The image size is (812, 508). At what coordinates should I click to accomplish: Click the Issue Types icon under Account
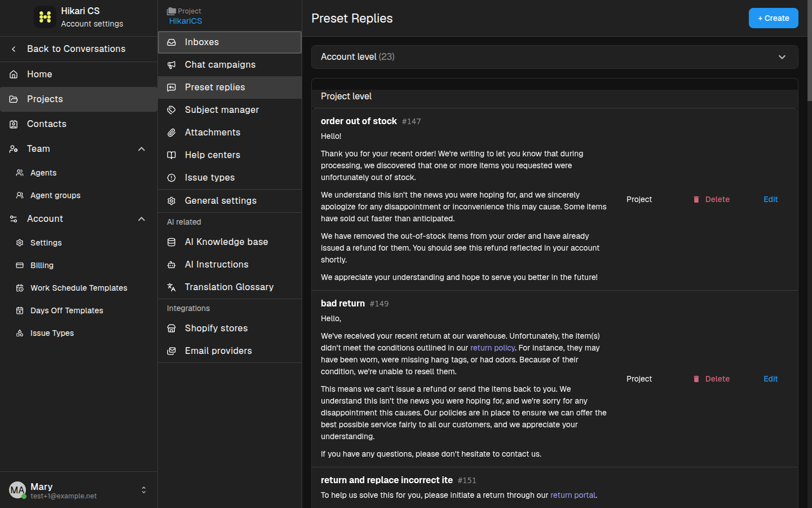tap(20, 333)
